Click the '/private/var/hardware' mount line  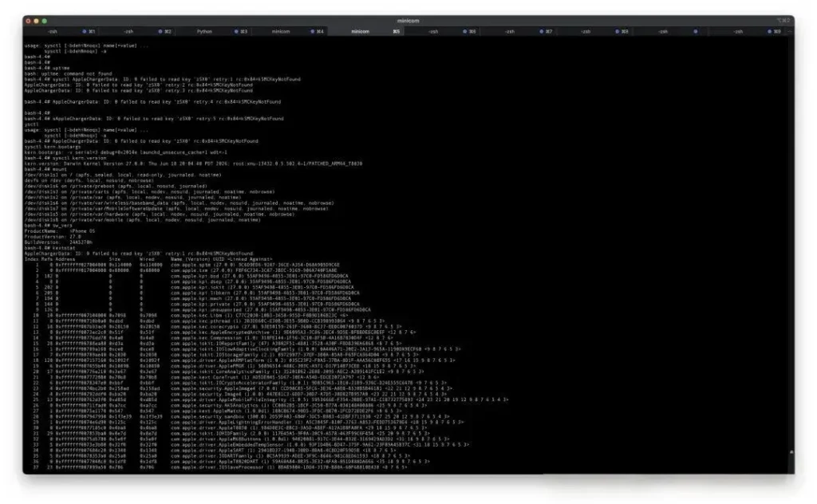click(159, 214)
